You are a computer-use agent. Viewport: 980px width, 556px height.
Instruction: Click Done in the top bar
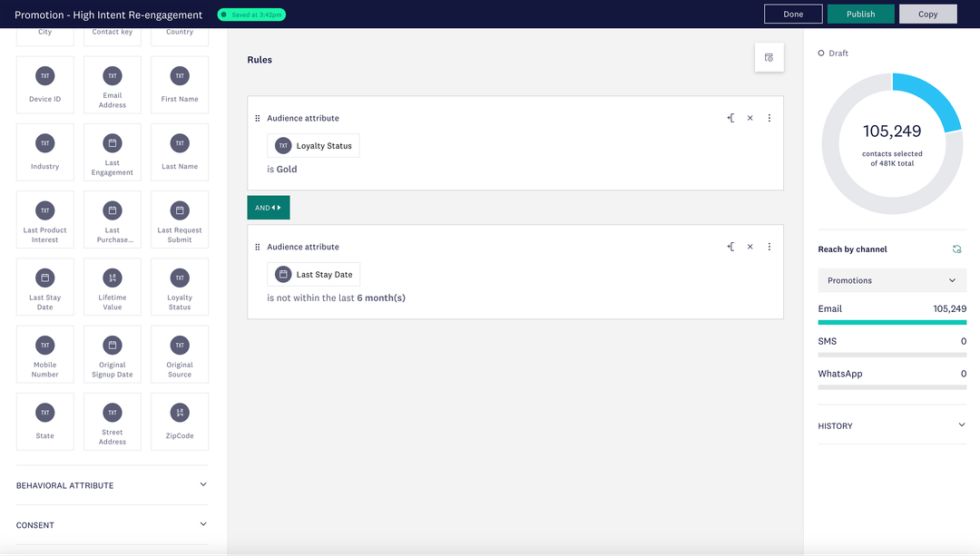tap(792, 14)
